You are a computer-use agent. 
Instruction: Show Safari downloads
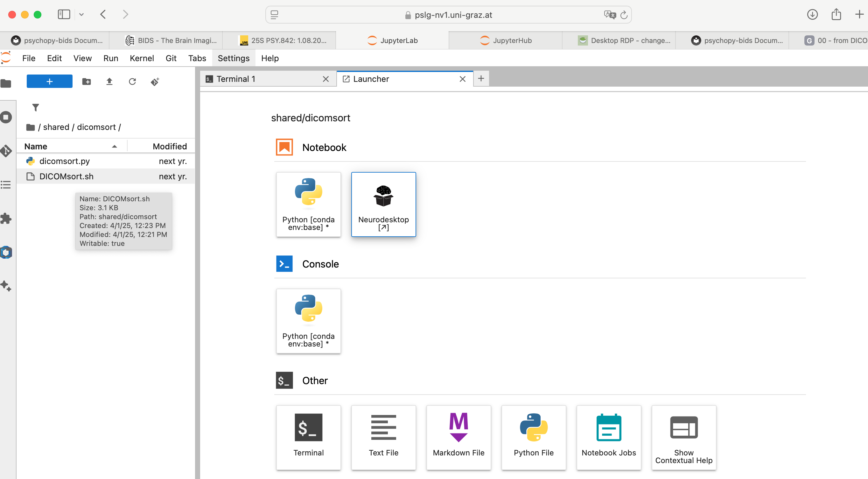[812, 15]
